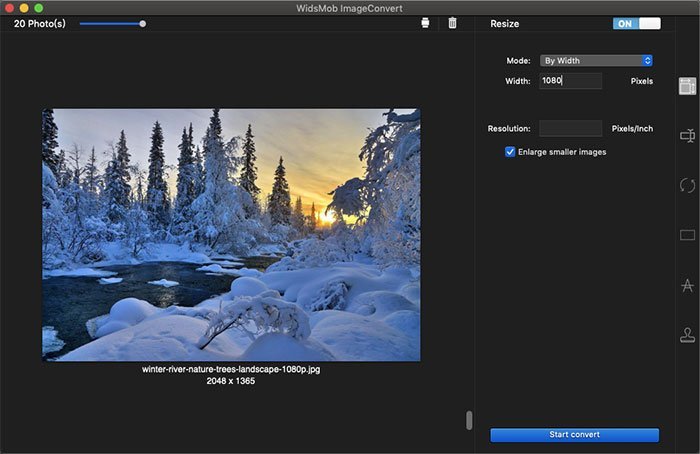Open the Border frame tool in sidebar
Image resolution: width=700 pixels, height=454 pixels.
tap(688, 235)
